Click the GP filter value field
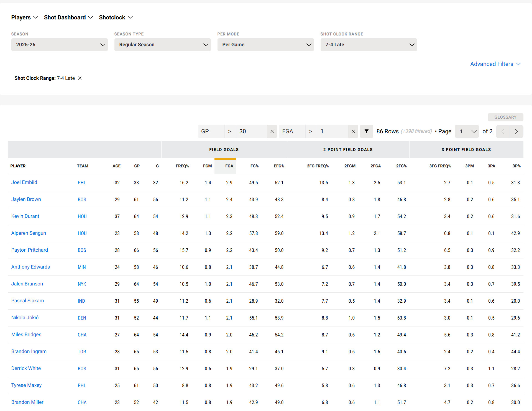The height and width of the screenshot is (411, 532). 251,131
